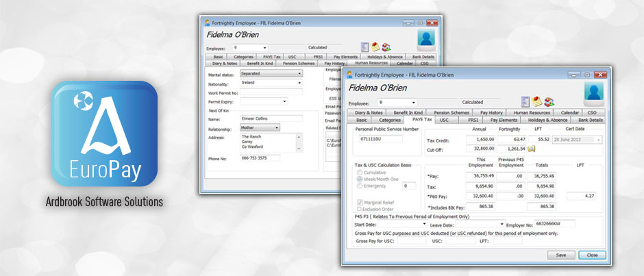Click the LPT value field 4.27
Image resolution: width=644 pixels, height=276 pixels.
[x=581, y=196]
